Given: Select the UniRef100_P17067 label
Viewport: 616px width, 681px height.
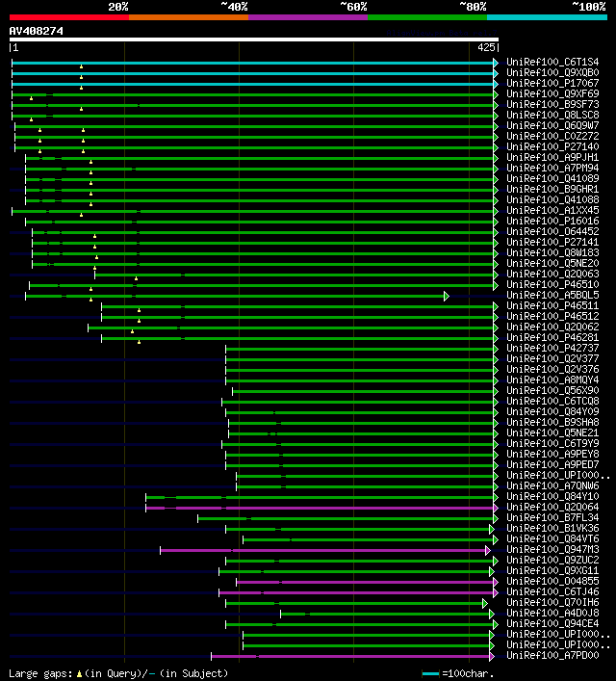Looking at the screenshot, I should 552,83.
